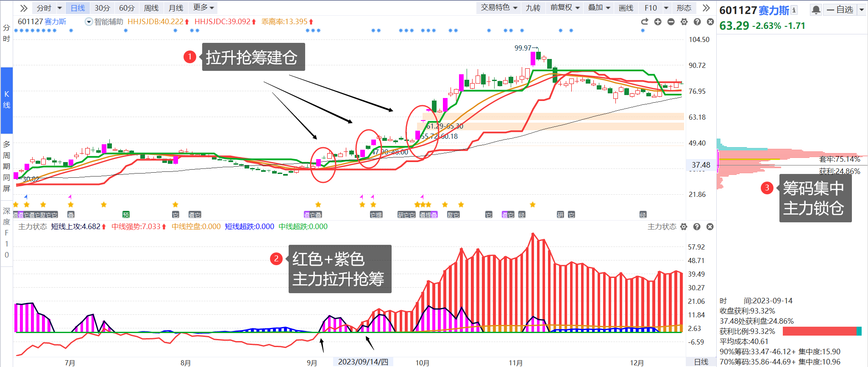The width and height of the screenshot is (868, 367).
Task: Open stock info icon beside 赛力斯
Action: point(794,10)
